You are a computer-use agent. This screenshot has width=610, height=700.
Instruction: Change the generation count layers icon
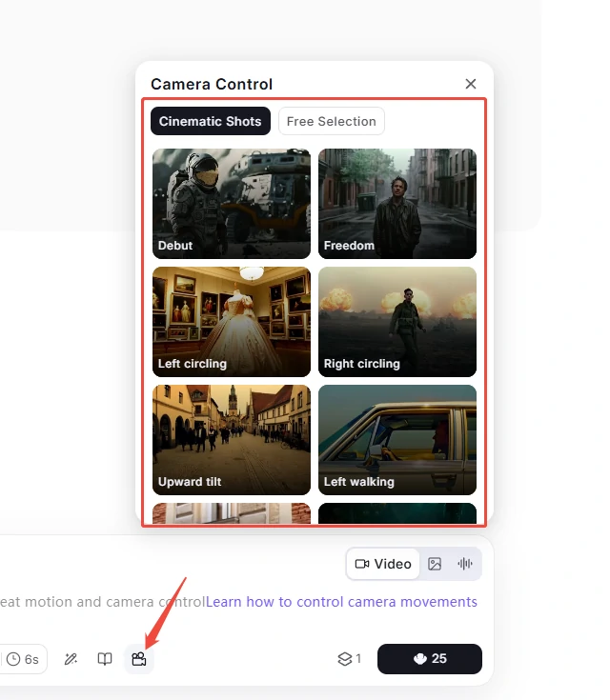point(349,659)
